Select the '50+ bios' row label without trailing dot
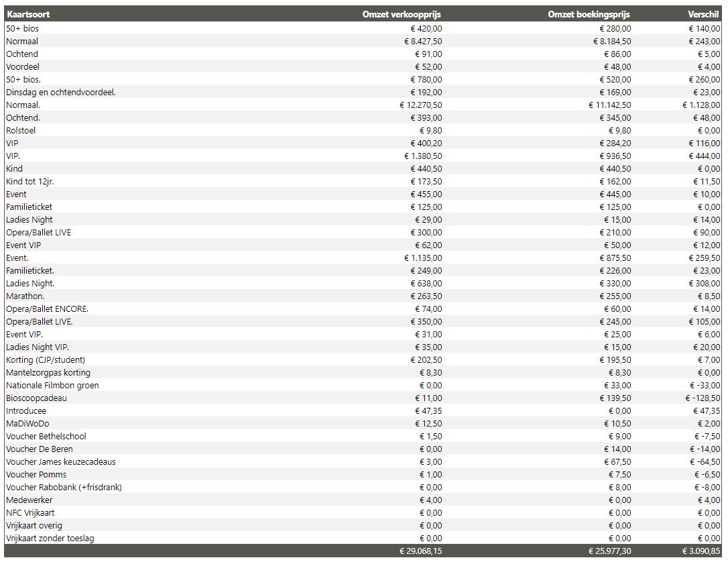728x562 pixels. (x=22, y=29)
